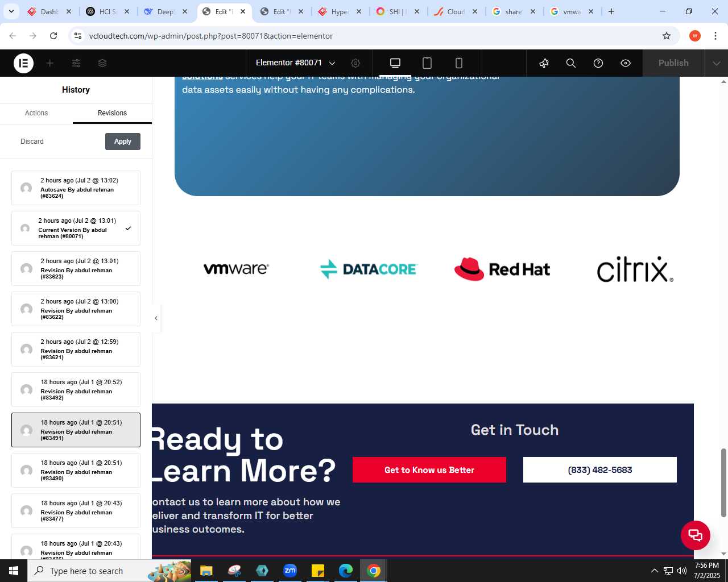Switch to tablet preview mode
This screenshot has height=582, width=728.
(427, 63)
